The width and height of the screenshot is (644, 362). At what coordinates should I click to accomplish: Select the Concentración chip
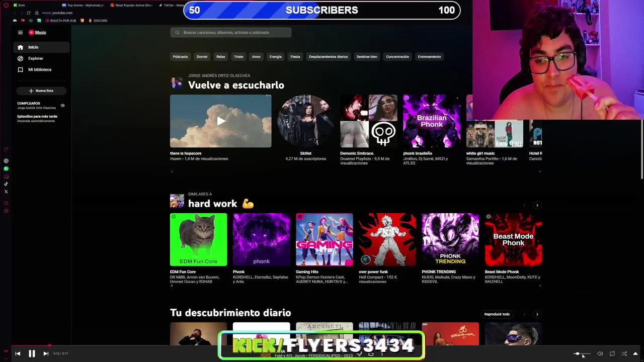[397, 57]
